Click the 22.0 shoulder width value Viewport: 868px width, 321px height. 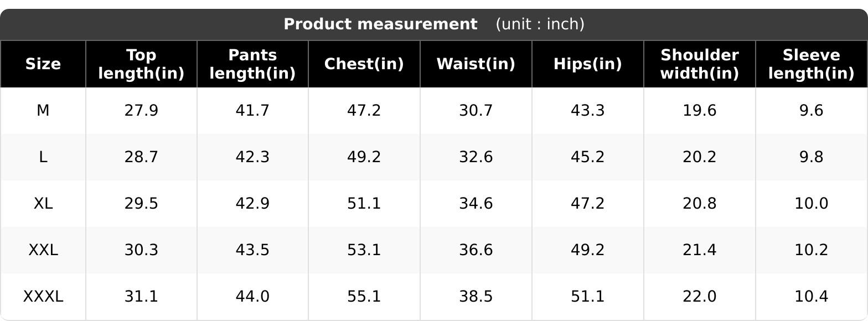pyautogui.click(x=700, y=297)
